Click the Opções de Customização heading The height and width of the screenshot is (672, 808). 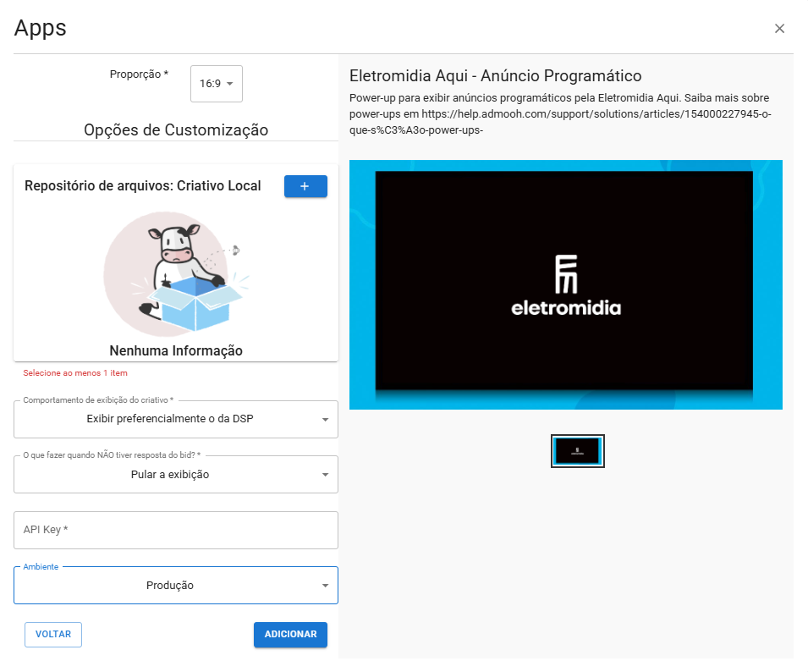tap(176, 129)
